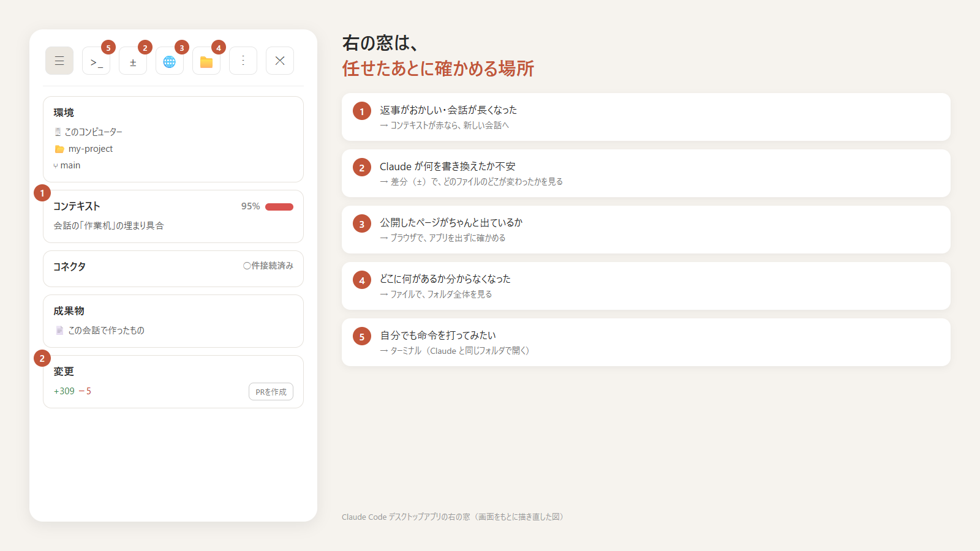Screen dimensions: 980x551
Task: Open the terminal icon in the toolbar
Action: pos(96,61)
